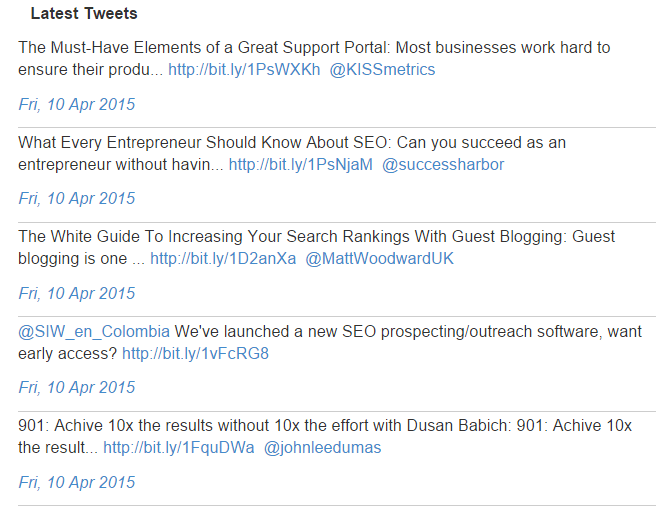
Task: Open the bit.ly/1vFcRG8 link
Action: click(x=196, y=354)
